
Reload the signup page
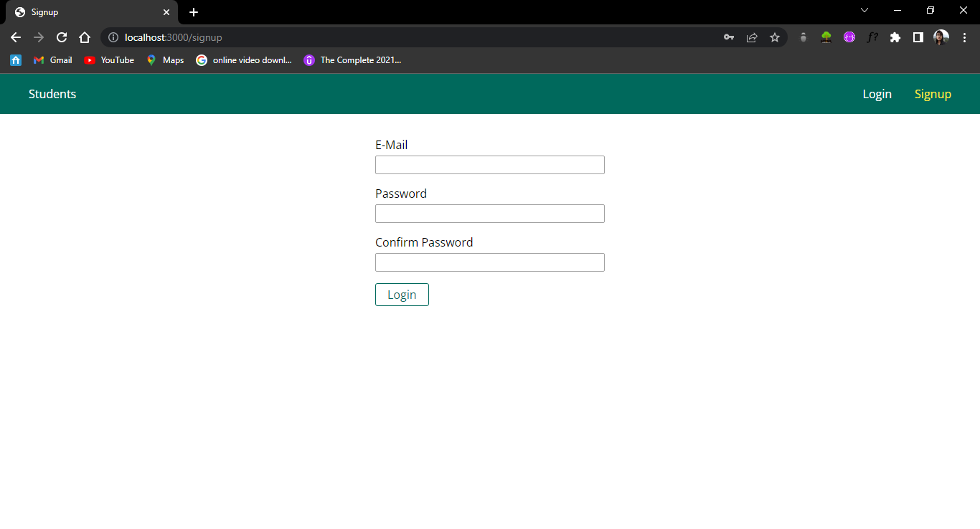(62, 37)
